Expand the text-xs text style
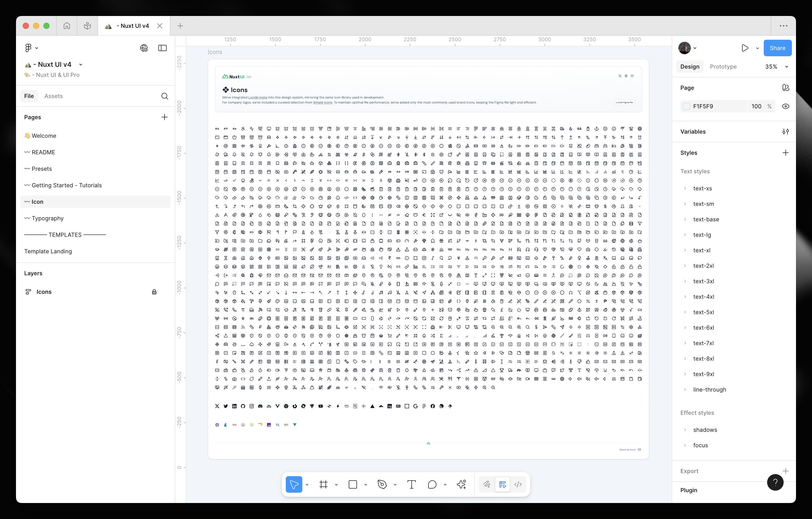 [685, 189]
